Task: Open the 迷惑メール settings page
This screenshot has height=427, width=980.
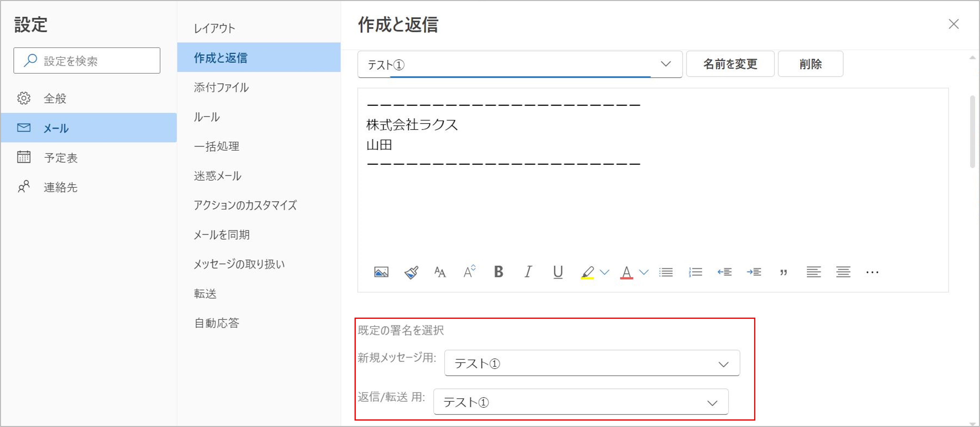Action: point(259,175)
